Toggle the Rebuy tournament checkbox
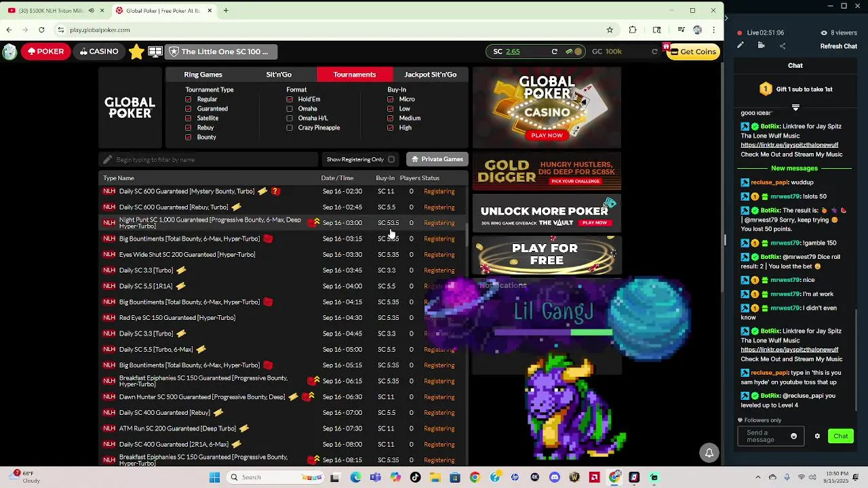This screenshot has width=868, height=488. point(189,127)
